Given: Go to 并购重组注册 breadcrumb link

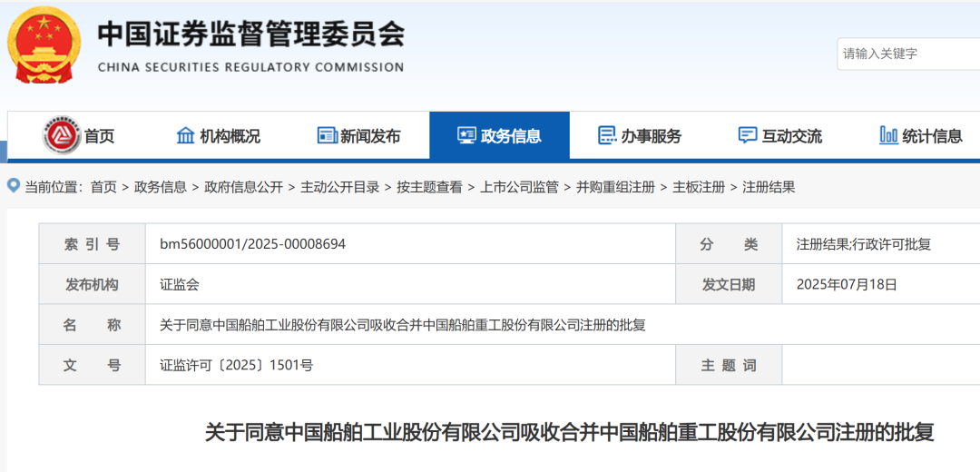Looking at the screenshot, I should pos(615,187).
